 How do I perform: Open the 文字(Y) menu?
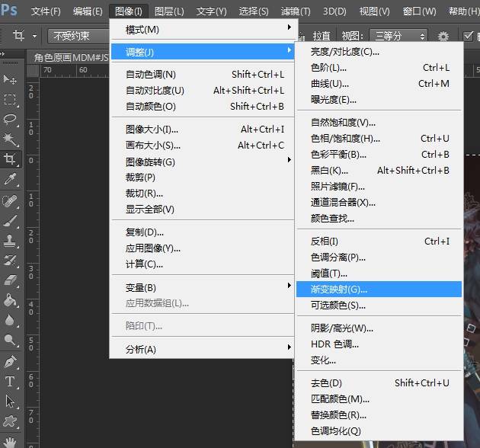[x=211, y=11]
